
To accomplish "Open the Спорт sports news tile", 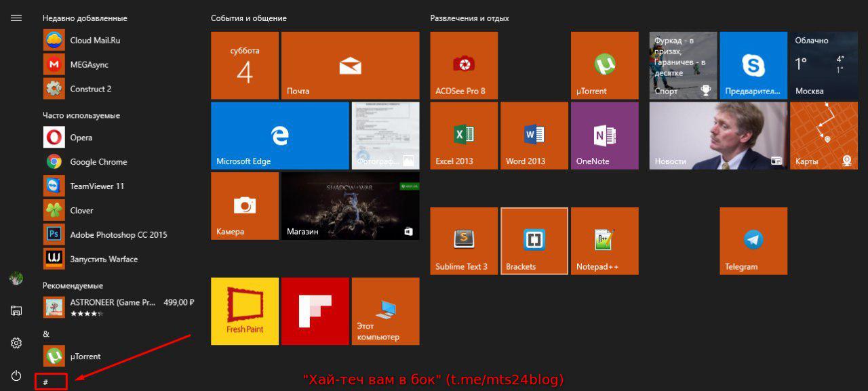I will click(x=683, y=66).
